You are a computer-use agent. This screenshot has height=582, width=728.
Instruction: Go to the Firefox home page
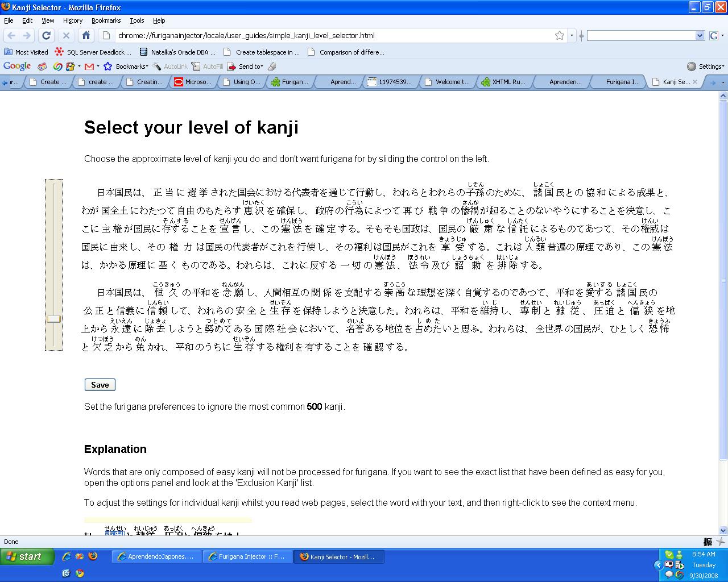86,35
